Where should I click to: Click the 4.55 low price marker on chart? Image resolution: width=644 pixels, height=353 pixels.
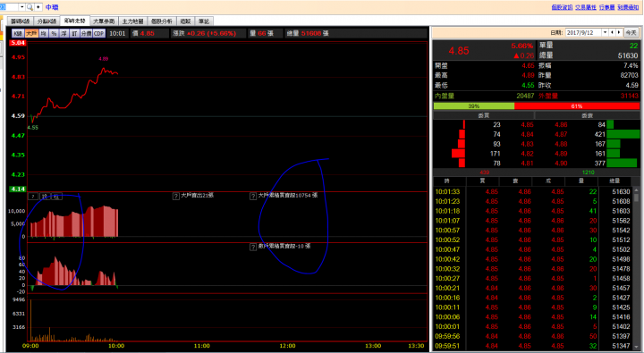[33, 128]
